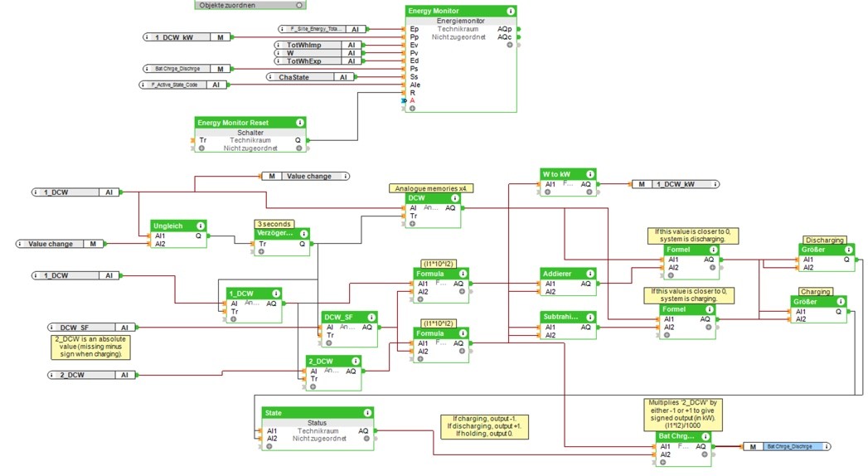Click note 'Multiplies 2_DCW by either -1 or +1'
Screen dimensions: 868x476
[683, 414]
